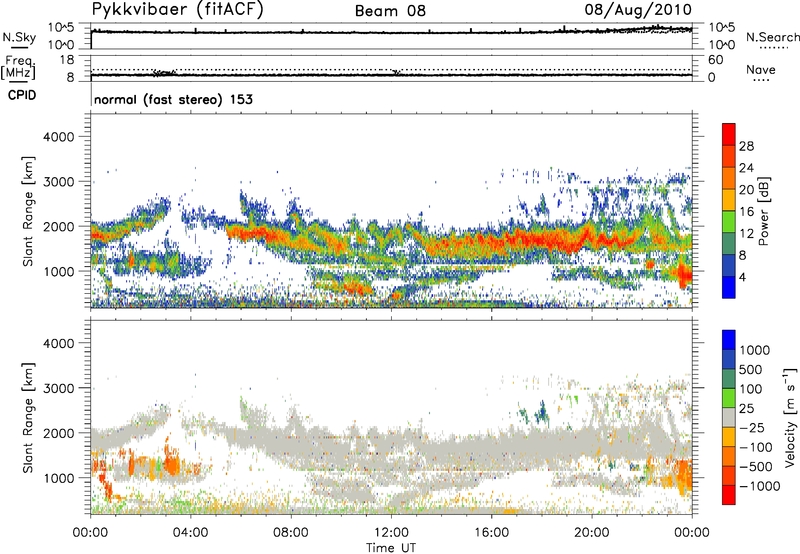The width and height of the screenshot is (800, 554).
Task: Click the red top segment of the power colorbar
Action: (x=729, y=134)
